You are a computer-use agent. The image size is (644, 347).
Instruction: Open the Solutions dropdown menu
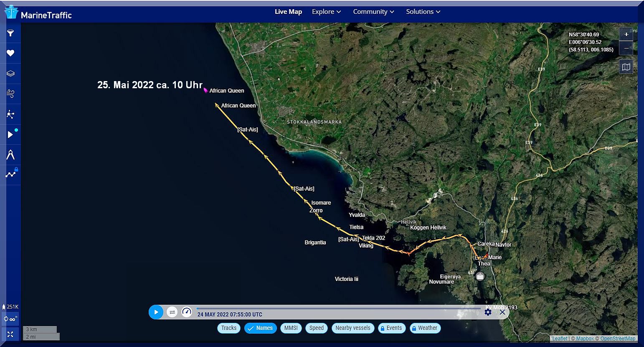(423, 12)
